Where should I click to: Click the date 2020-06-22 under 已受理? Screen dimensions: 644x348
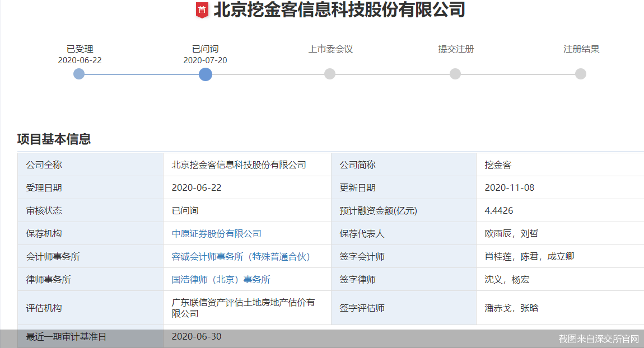(x=80, y=60)
